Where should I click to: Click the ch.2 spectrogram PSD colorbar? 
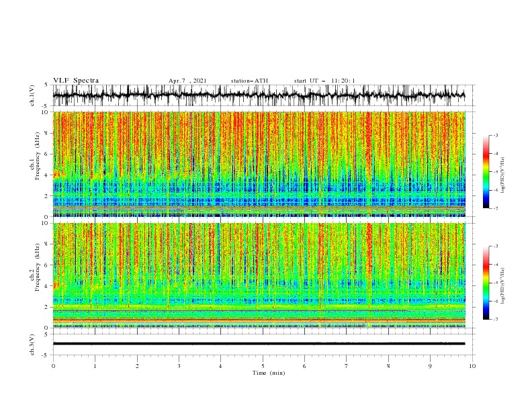[486, 283]
